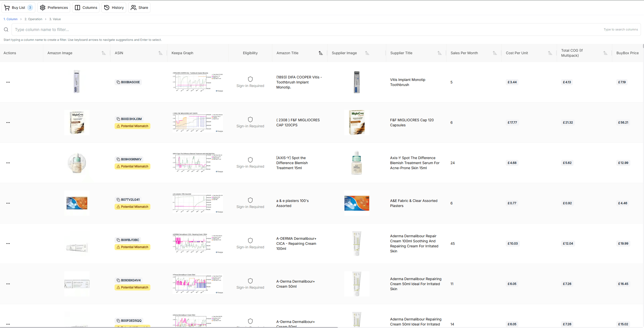
Task: Open actions menu for Vitis Toothbrush row
Action: [x=8, y=82]
